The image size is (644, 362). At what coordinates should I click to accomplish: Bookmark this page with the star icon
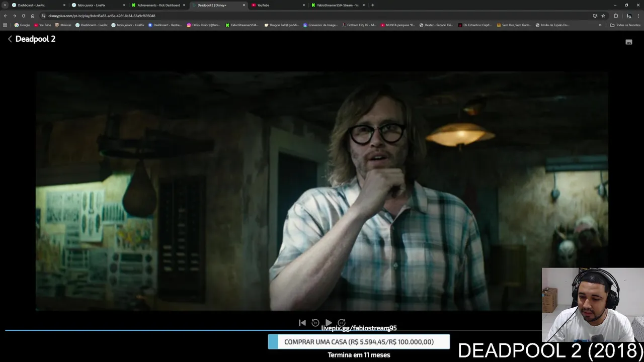tap(603, 16)
